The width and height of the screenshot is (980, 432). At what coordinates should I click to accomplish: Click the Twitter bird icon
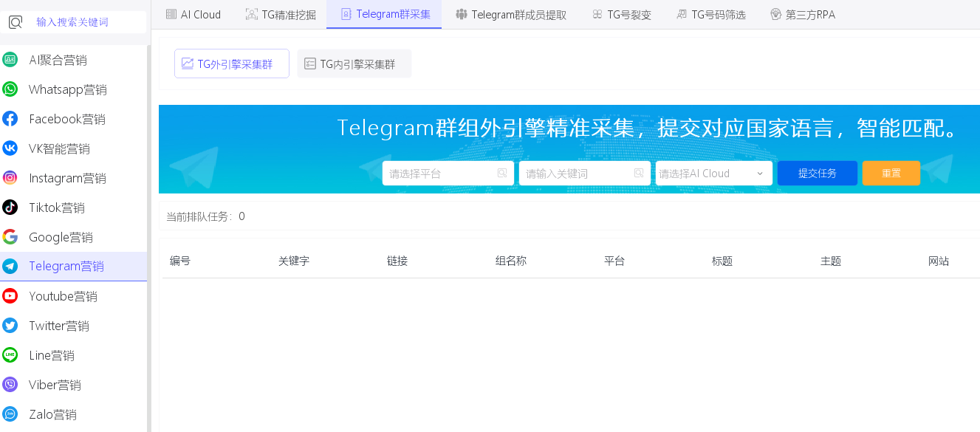(x=10, y=326)
